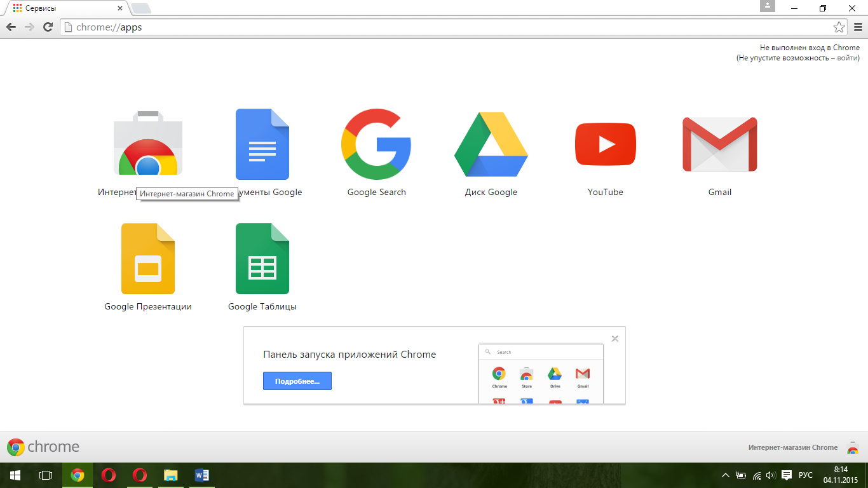Click the browser forward arrow
The height and width of the screenshot is (488, 868).
(x=29, y=27)
